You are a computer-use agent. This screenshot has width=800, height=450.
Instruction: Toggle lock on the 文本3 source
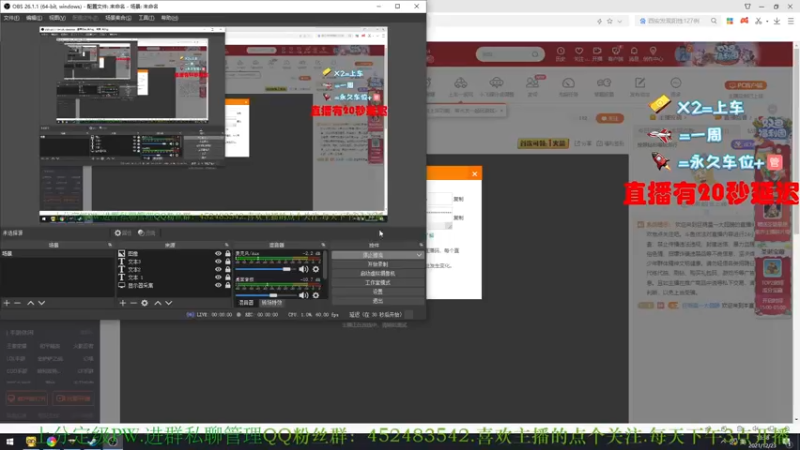point(228,261)
